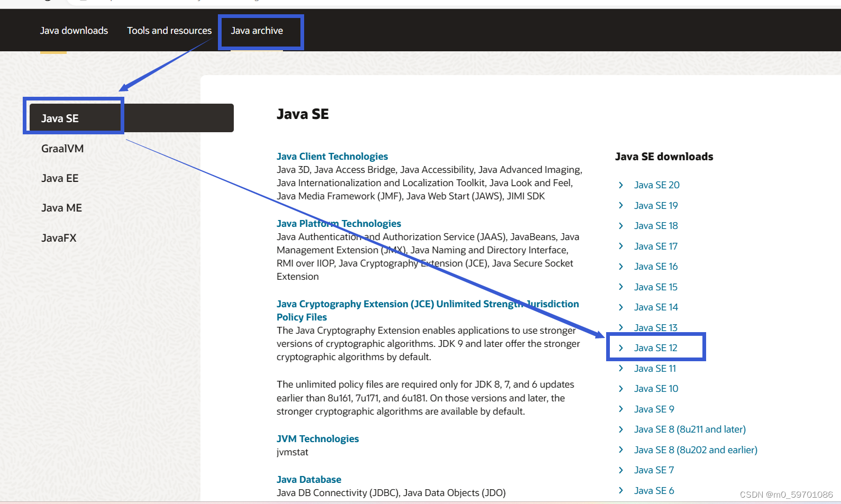Open the Java SE 15 download link

[656, 287]
